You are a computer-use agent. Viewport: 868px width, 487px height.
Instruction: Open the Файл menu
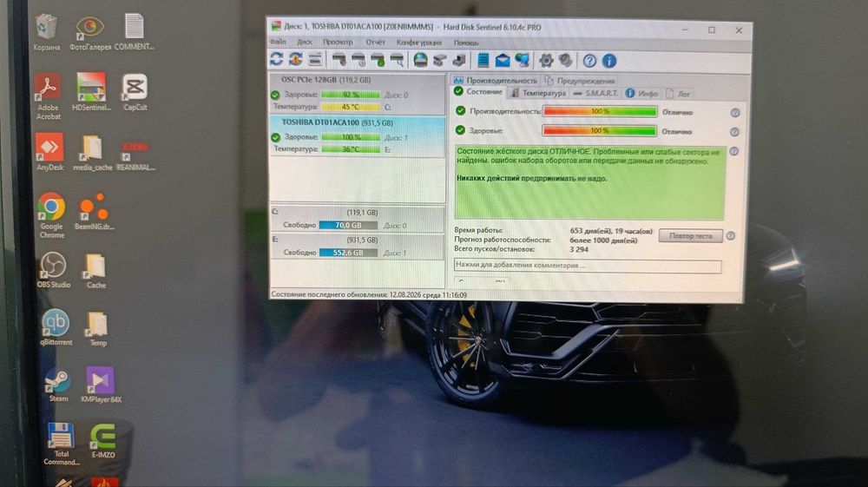click(x=278, y=42)
